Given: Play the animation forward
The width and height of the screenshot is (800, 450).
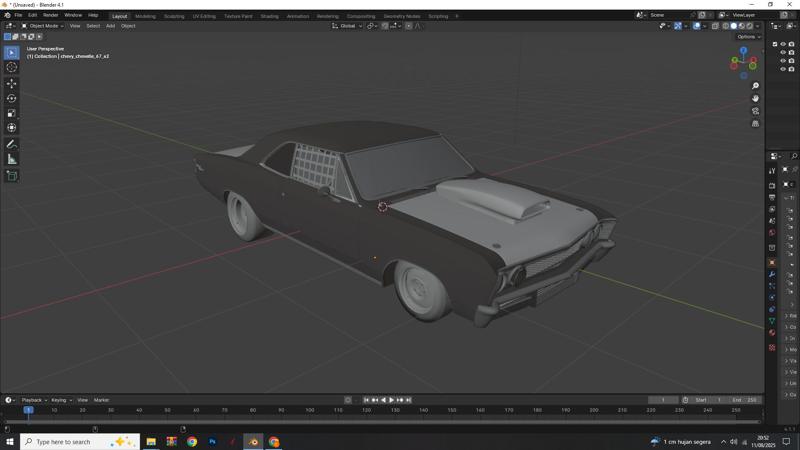Looking at the screenshot, I should pos(391,400).
